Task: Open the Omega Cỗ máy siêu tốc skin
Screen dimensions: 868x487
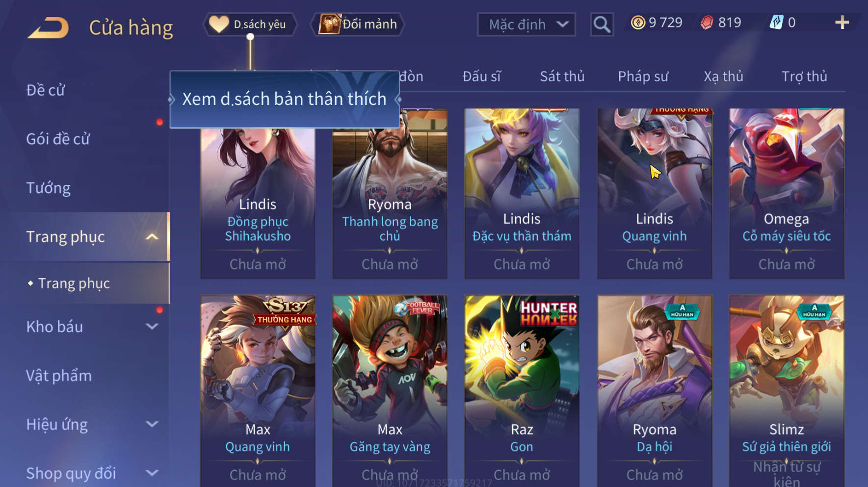Action: click(787, 194)
